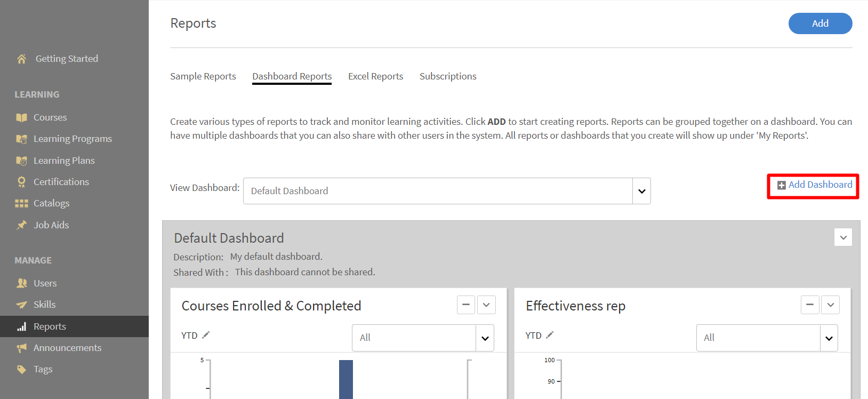Minimize the Courses Enrolled & Completed report

pyautogui.click(x=465, y=305)
